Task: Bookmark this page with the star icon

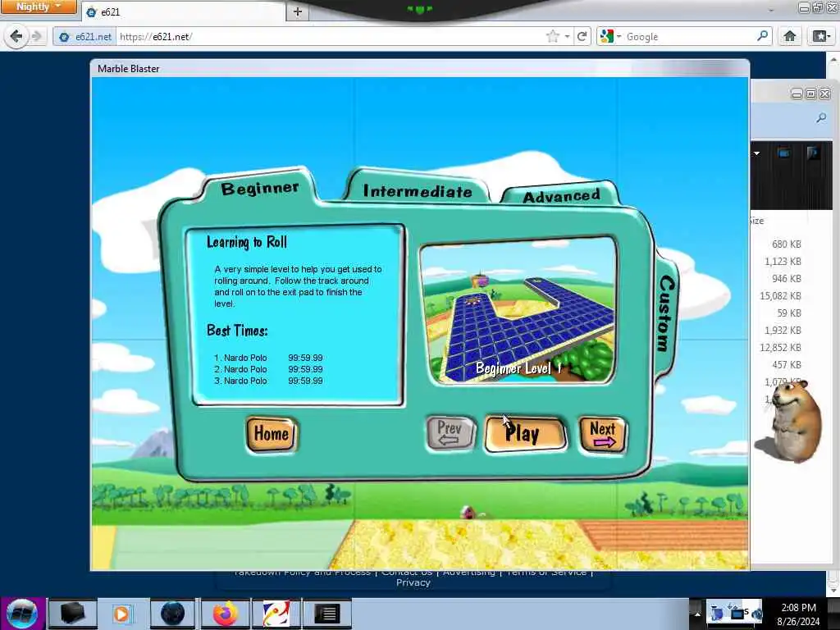Action: point(552,36)
